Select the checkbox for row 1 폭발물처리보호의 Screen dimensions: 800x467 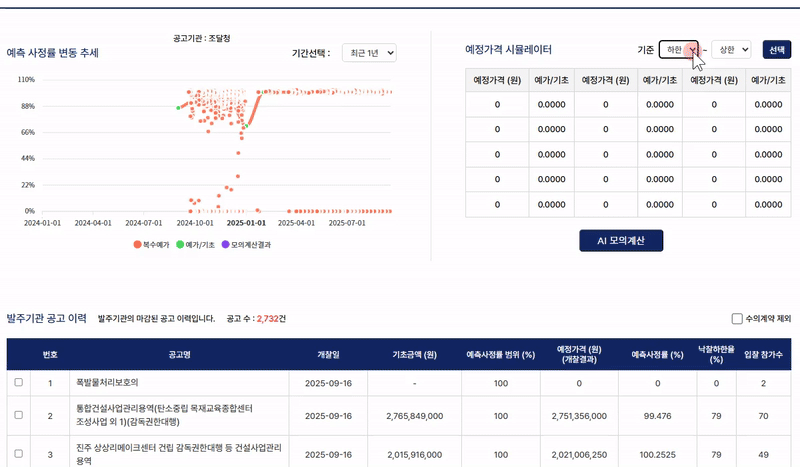click(18, 382)
